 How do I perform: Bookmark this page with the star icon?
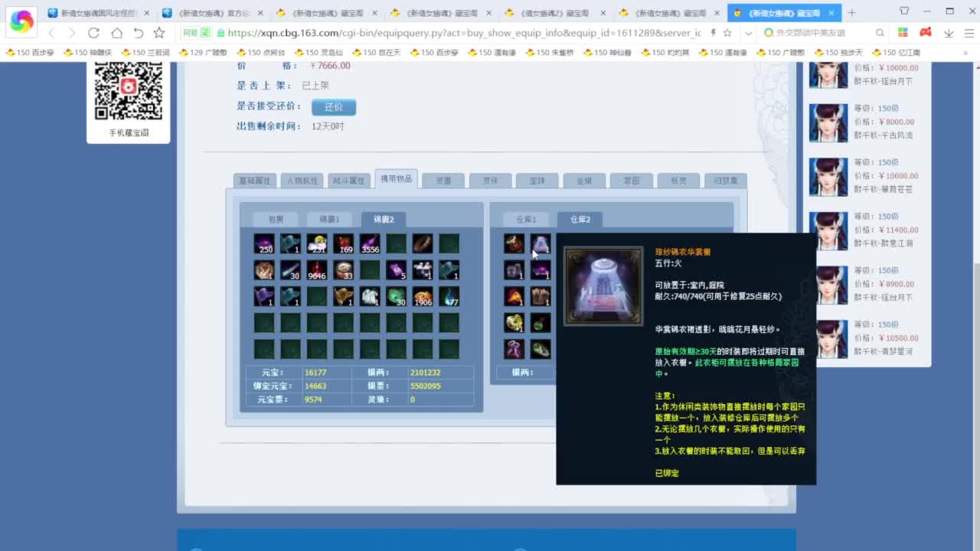click(x=159, y=33)
